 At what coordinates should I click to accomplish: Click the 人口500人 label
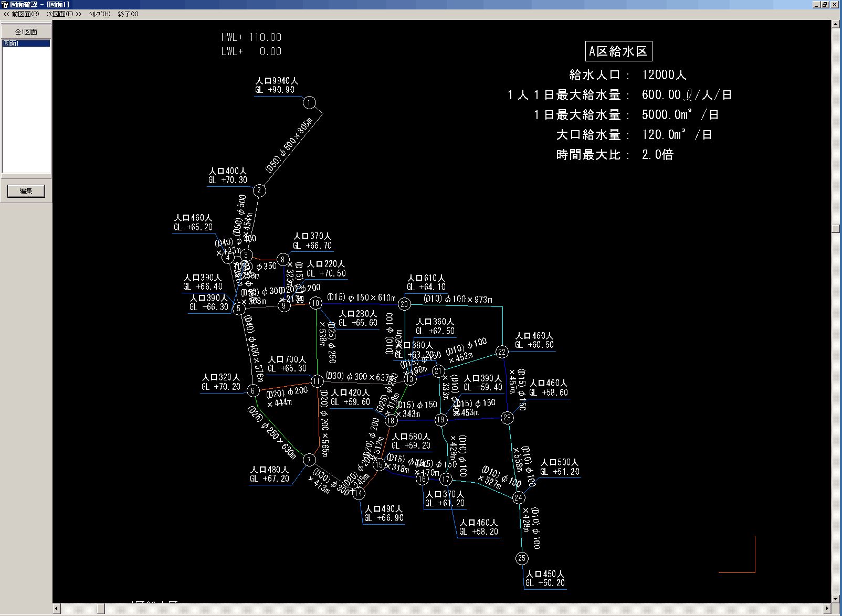[560, 462]
